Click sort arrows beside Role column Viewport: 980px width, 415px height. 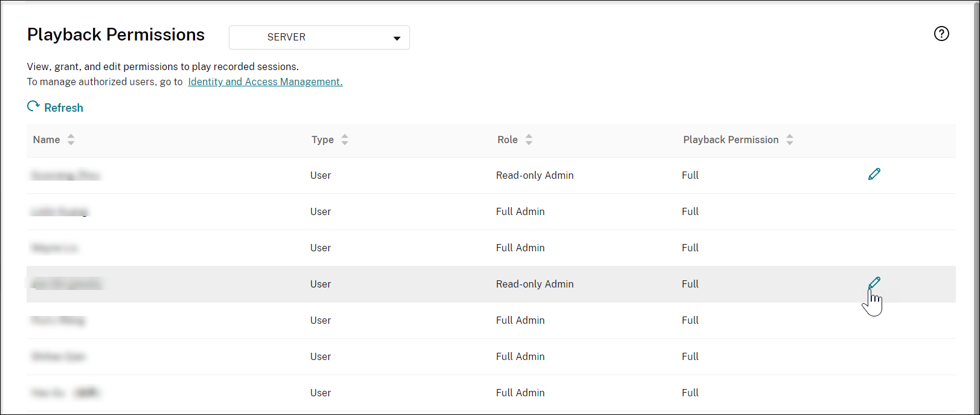[529, 140]
